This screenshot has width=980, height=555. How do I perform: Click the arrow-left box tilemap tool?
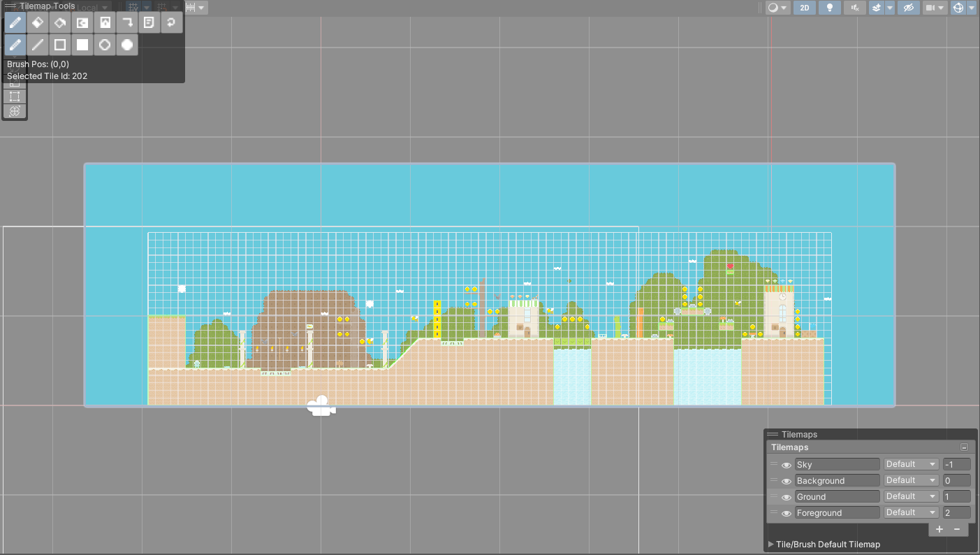pyautogui.click(x=82, y=22)
